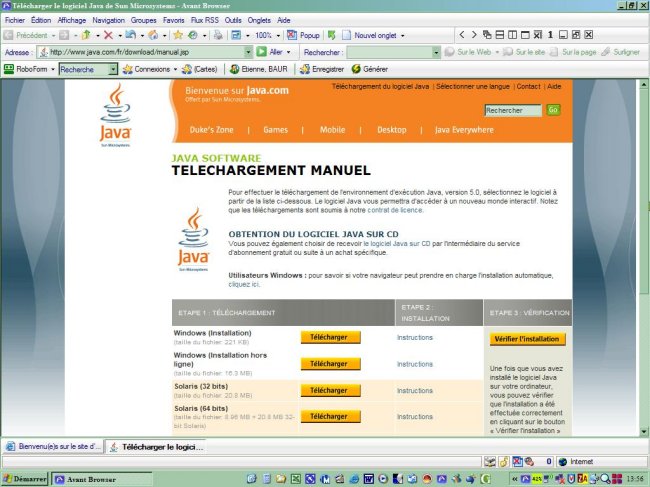The width and height of the screenshot is (650, 487).
Task: Click the close all tabs icon
Action: point(538,35)
